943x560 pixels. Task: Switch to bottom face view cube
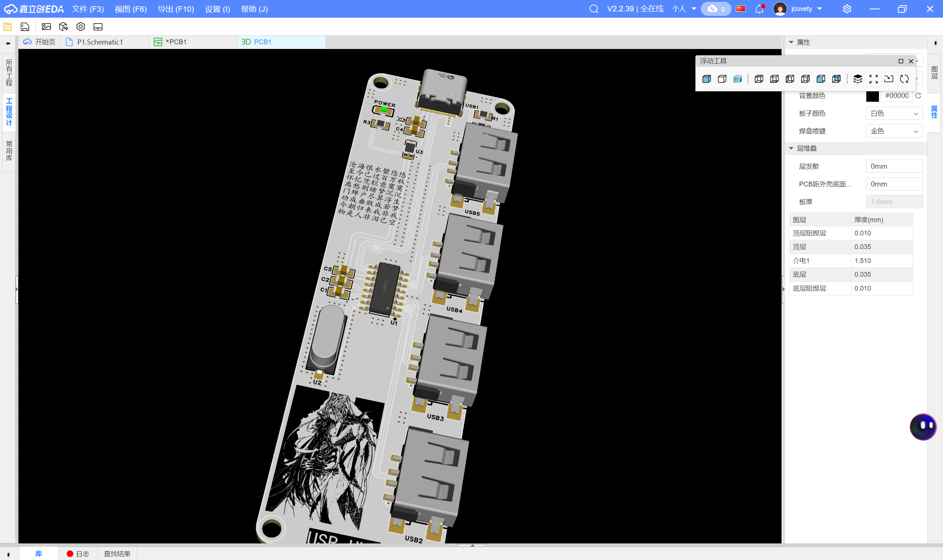tap(774, 79)
